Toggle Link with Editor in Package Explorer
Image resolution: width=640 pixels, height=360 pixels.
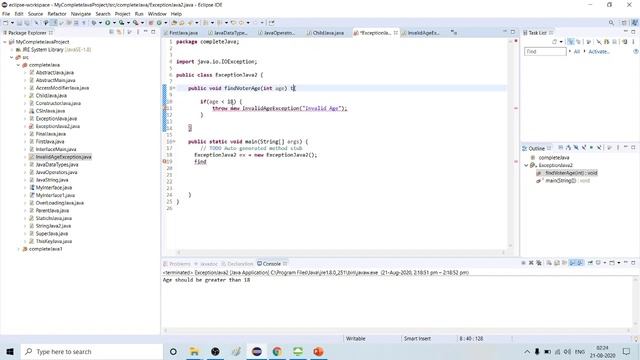click(x=119, y=32)
